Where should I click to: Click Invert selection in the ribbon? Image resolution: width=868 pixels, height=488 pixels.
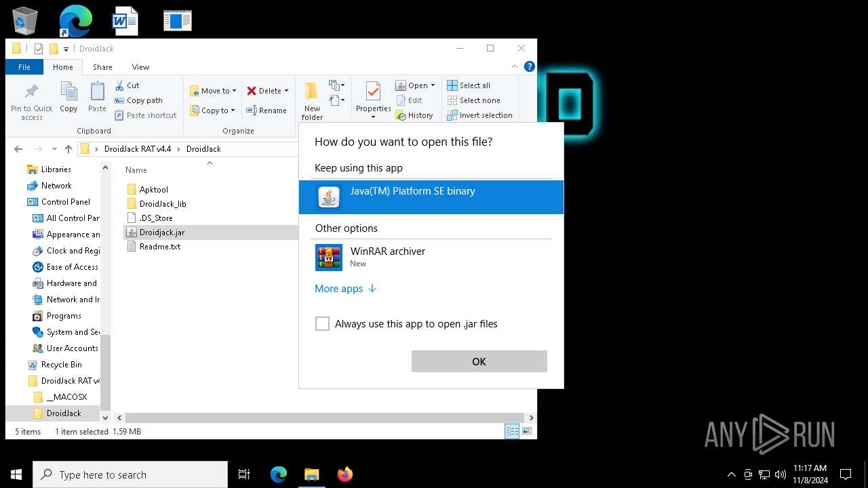479,115
